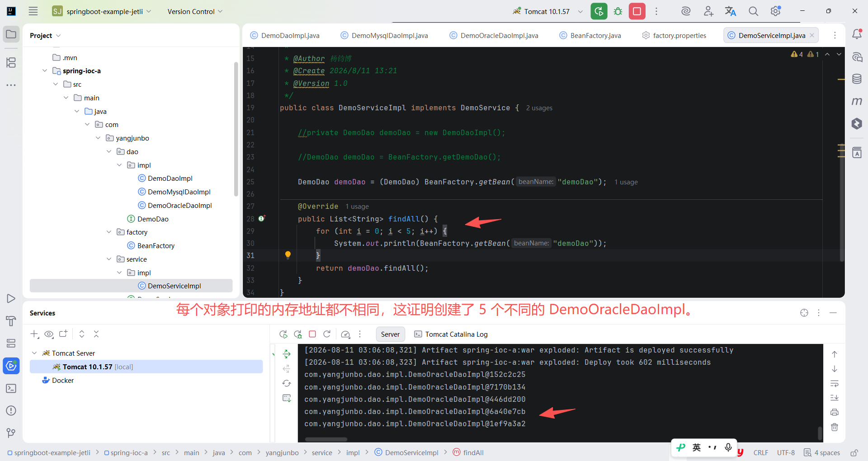Click the 2 usages hint on class line

tap(539, 108)
